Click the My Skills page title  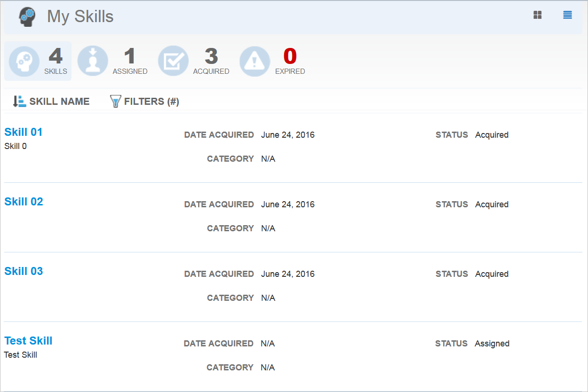80,17
